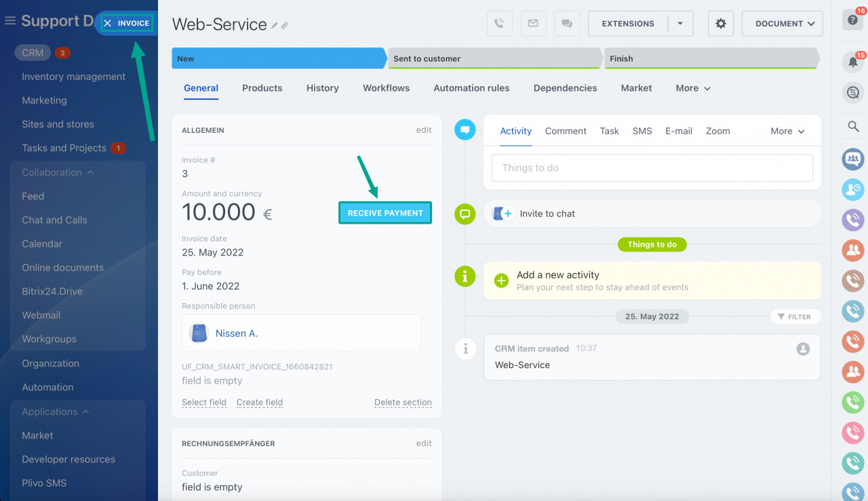Apply the Filter on the activity timeline

(795, 317)
